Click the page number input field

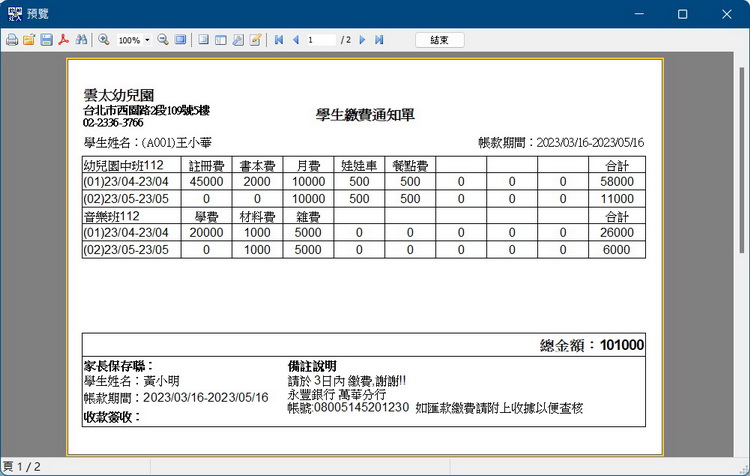320,40
